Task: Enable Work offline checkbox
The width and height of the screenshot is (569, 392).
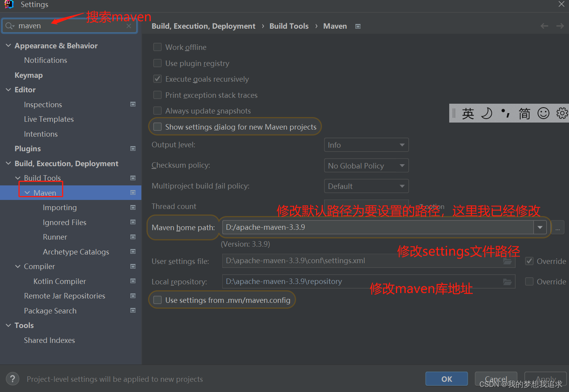Action: 157,47
